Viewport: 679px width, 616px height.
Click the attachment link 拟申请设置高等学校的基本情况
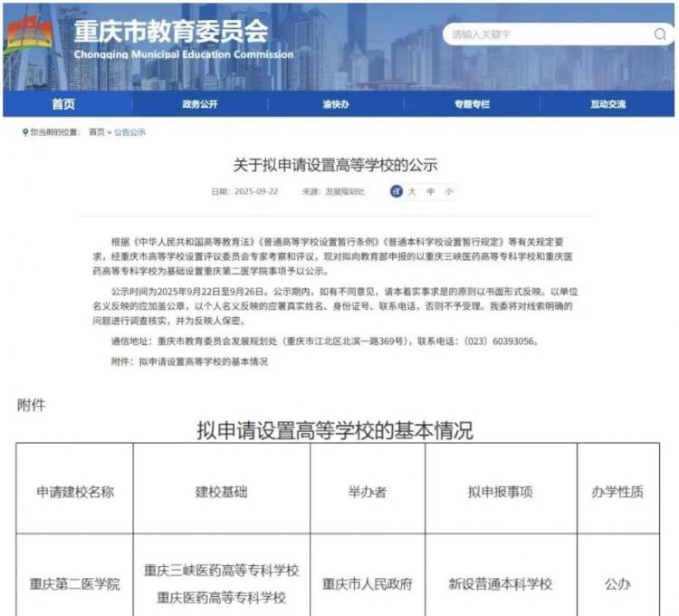click(x=203, y=361)
